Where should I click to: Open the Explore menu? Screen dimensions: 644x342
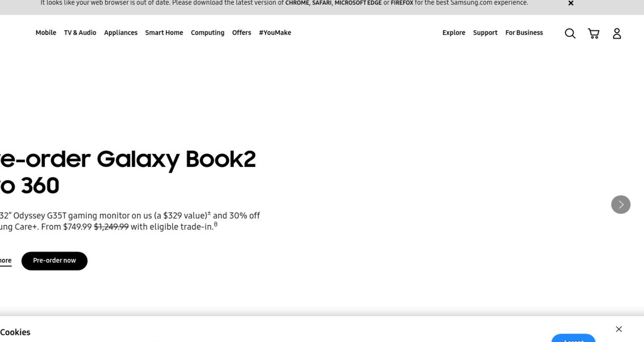[454, 33]
